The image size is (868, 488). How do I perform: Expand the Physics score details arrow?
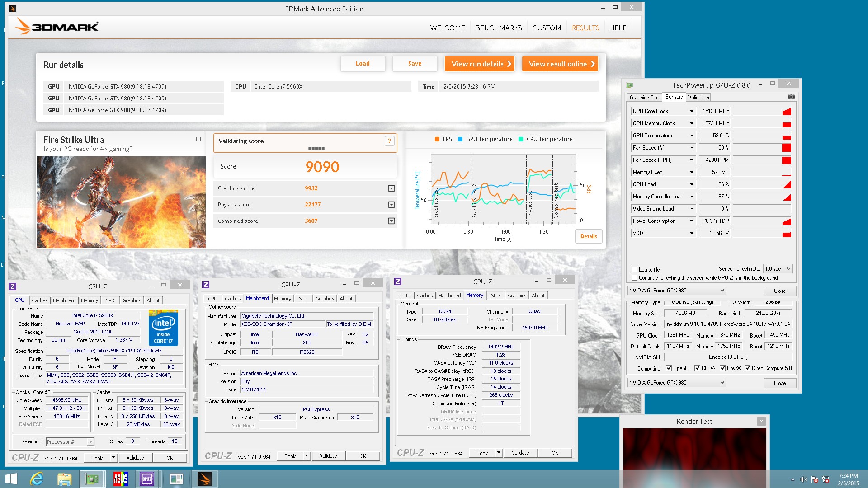[x=391, y=205]
